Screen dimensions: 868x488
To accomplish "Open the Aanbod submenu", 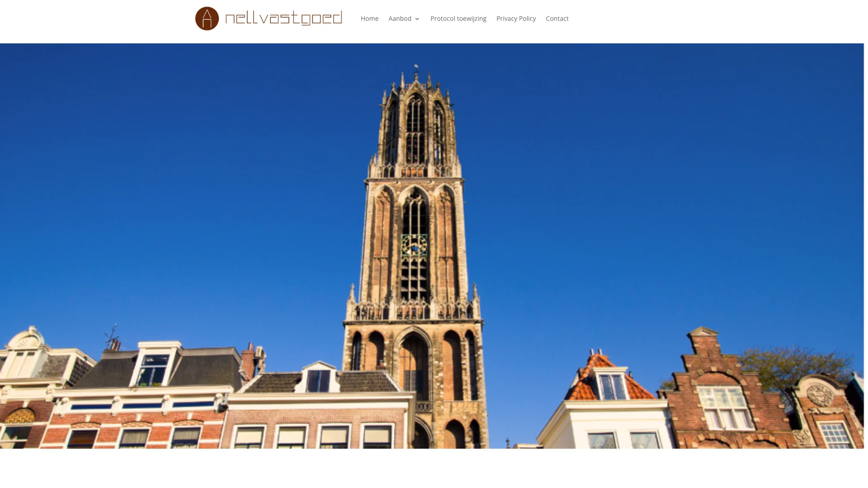I will click(x=400, y=19).
